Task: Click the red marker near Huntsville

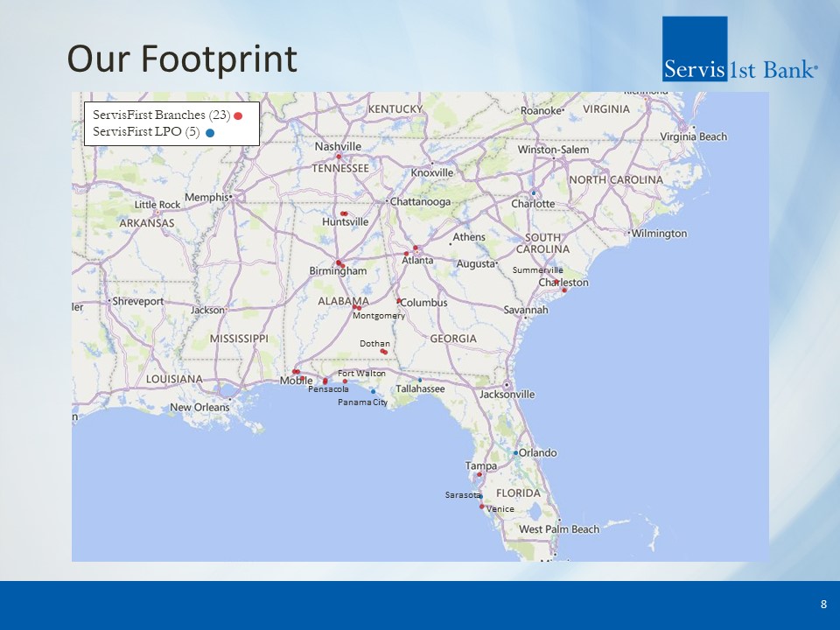Action: [344, 213]
